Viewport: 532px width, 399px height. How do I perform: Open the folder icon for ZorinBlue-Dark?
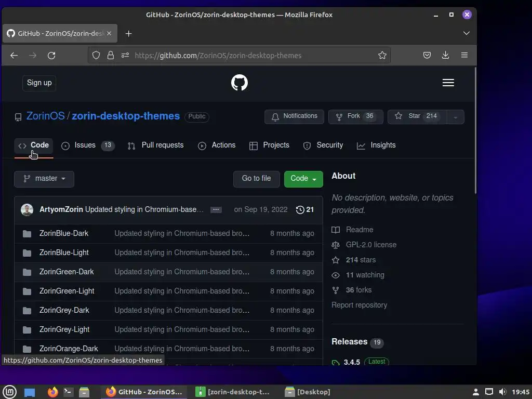pos(27,234)
